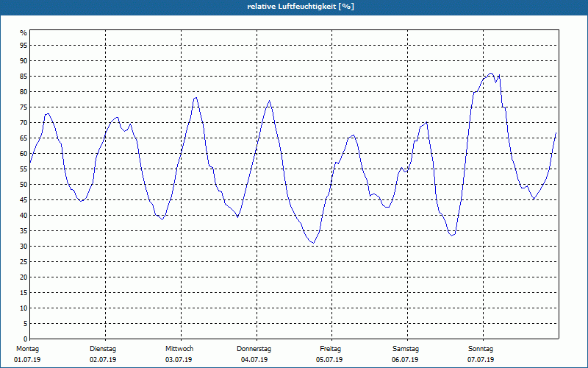Click the date label 02.07.19
The height and width of the screenshot is (368, 588).
point(103,360)
